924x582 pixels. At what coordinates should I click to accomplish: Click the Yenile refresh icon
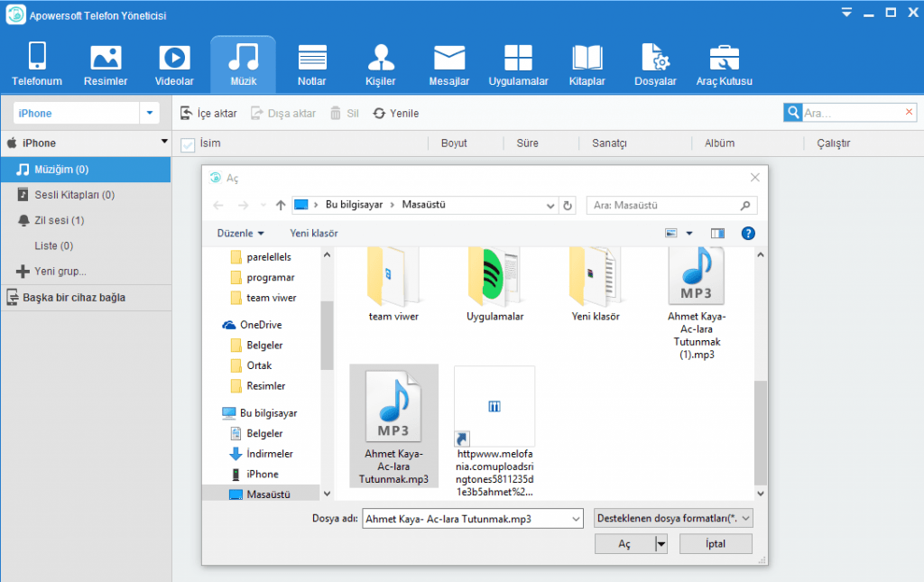[x=380, y=114]
